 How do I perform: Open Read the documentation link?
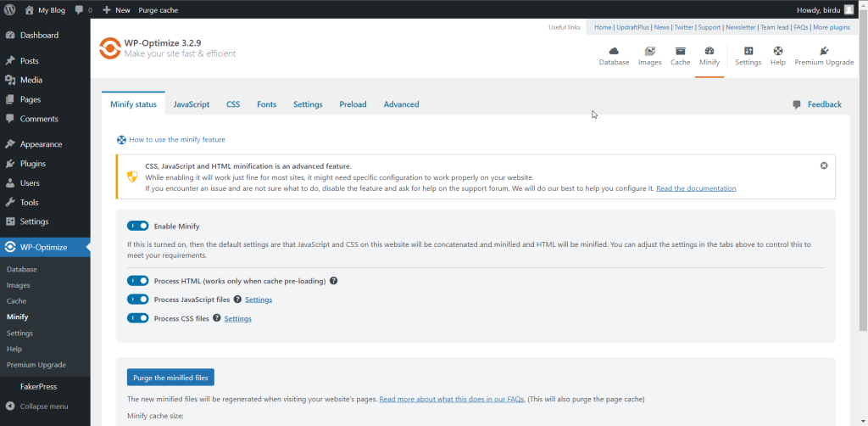(x=696, y=188)
